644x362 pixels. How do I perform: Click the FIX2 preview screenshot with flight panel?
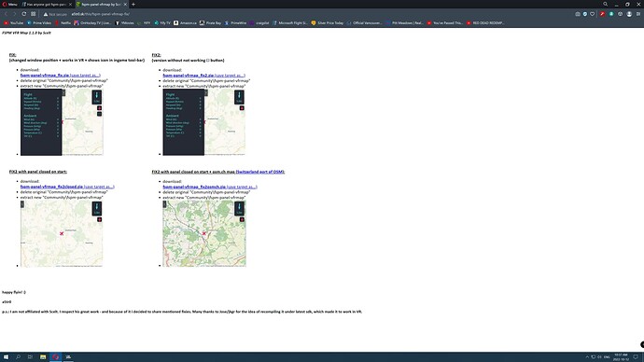204,122
